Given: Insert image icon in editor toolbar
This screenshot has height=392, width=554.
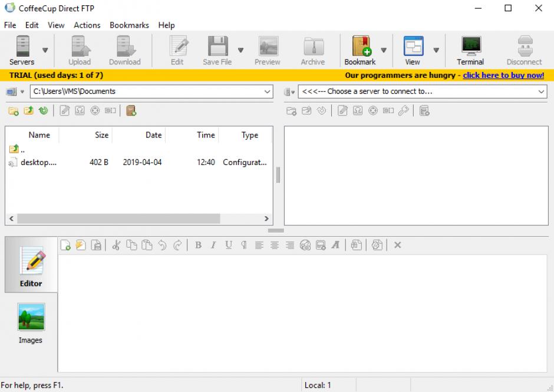Looking at the screenshot, I should (321, 245).
